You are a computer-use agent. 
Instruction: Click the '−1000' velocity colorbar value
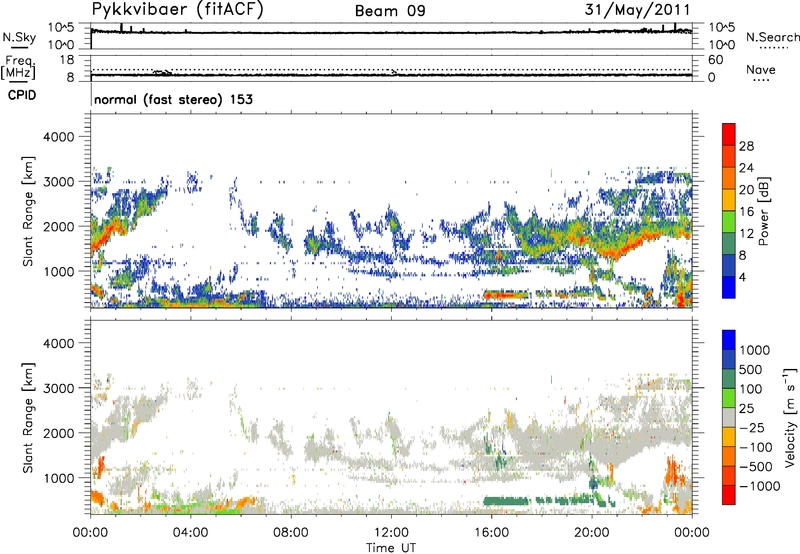coord(759,486)
